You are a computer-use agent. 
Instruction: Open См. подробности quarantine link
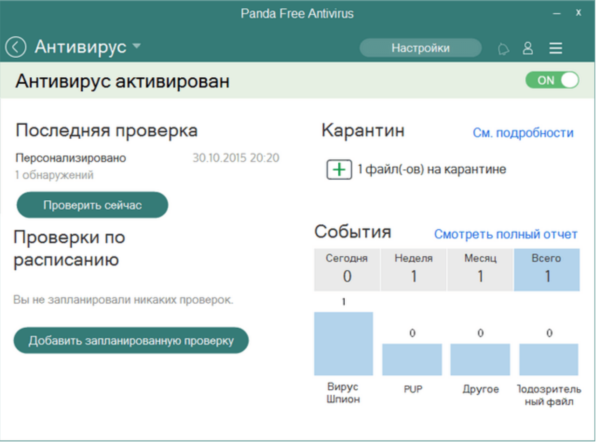[x=523, y=133]
